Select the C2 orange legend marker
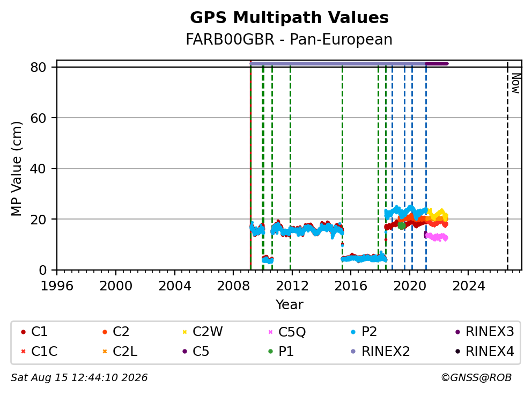The width and height of the screenshot is (532, 394). point(105,332)
